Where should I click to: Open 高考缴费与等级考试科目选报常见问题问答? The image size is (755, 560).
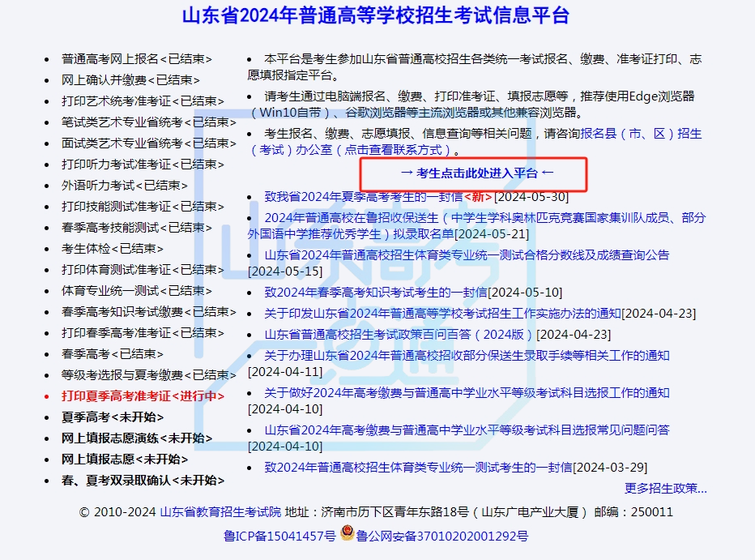(x=467, y=430)
